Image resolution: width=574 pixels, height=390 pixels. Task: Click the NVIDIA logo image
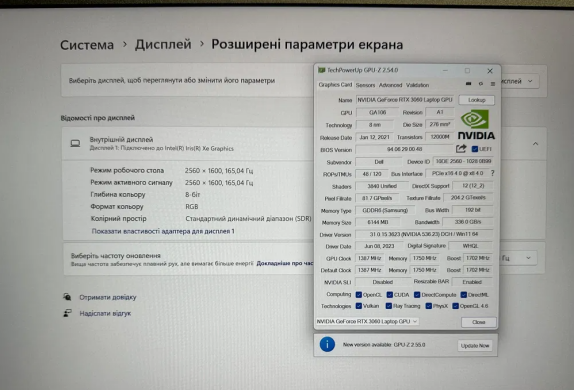click(476, 125)
